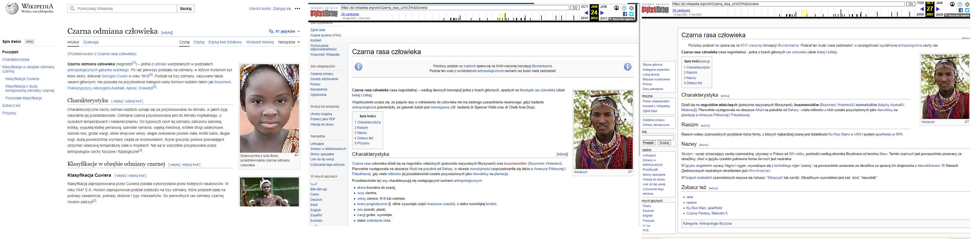980x249 pixels.
Task: Click Georges Cuvier link in article intro
Action: tap(115, 76)
